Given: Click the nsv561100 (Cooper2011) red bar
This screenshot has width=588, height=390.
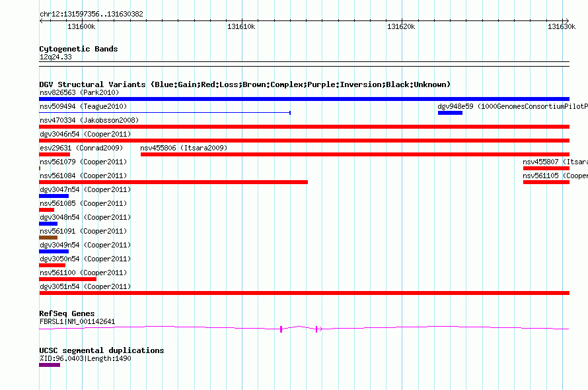Looking at the screenshot, I should [x=67, y=279].
